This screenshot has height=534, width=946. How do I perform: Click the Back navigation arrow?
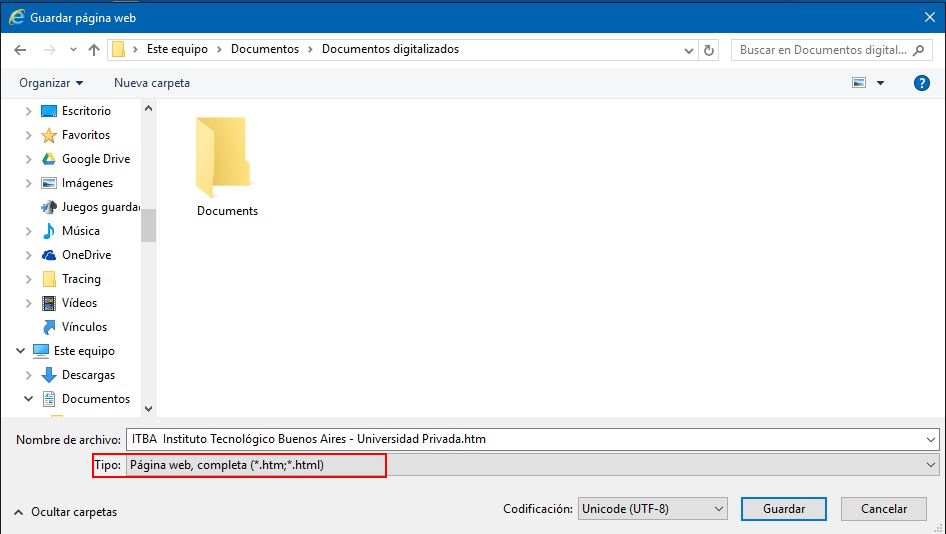coord(20,50)
